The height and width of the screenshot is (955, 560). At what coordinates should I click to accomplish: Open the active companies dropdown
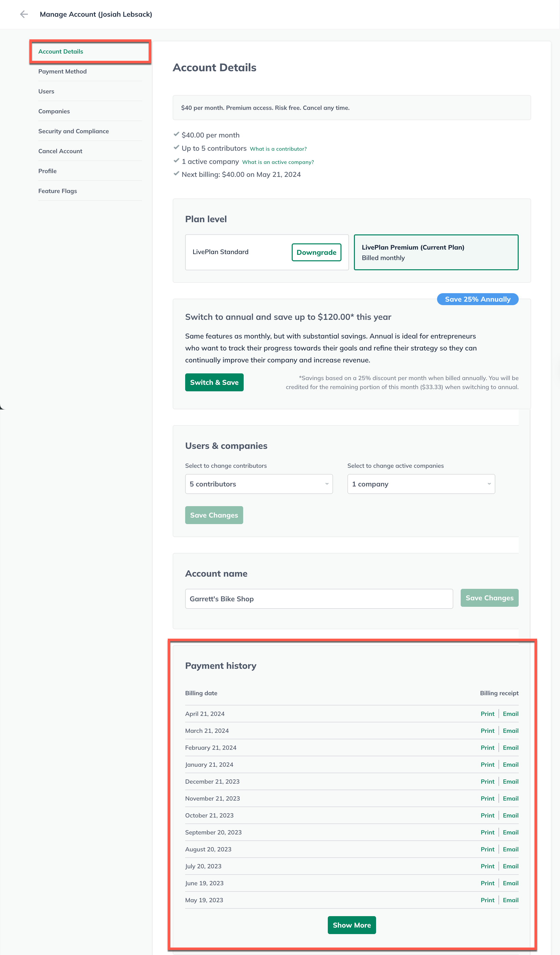(421, 484)
